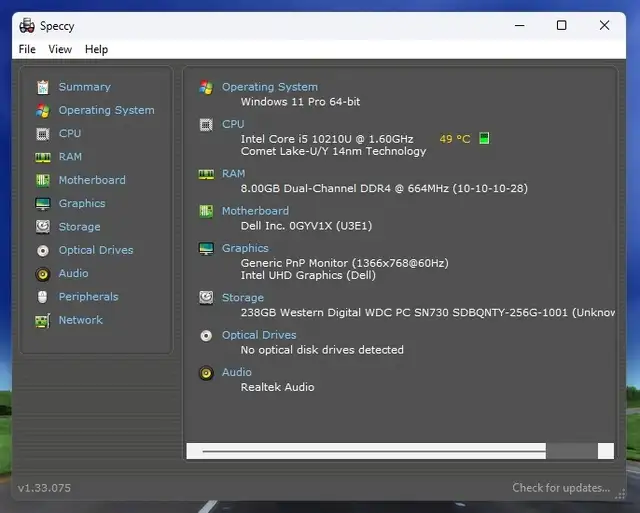Click the Motherboard icon in summary pane

[x=206, y=211]
